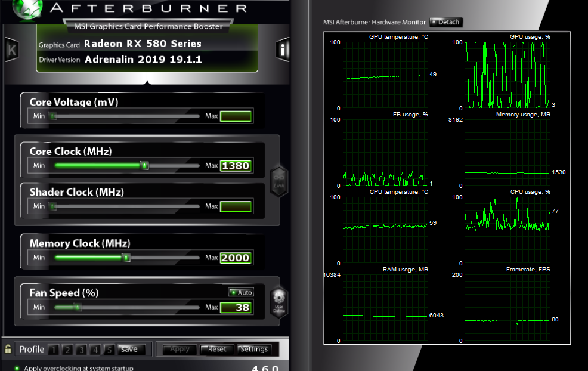The height and width of the screenshot is (371, 588).
Task: Click the Shader Clock slider handle
Action: click(53, 206)
